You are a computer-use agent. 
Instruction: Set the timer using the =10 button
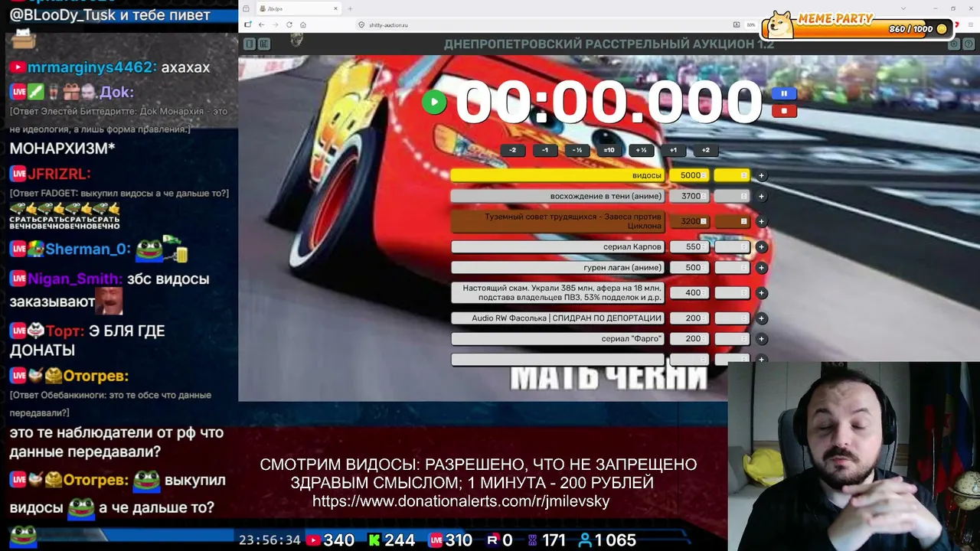[609, 150]
